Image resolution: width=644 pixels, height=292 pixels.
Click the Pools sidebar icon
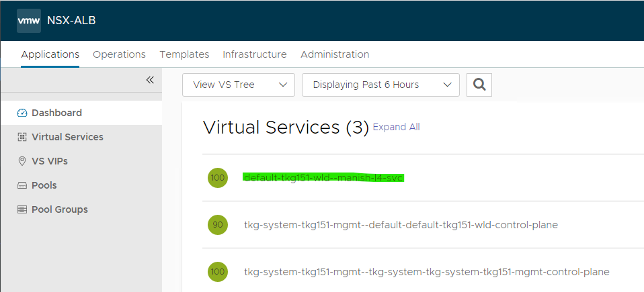click(x=22, y=185)
